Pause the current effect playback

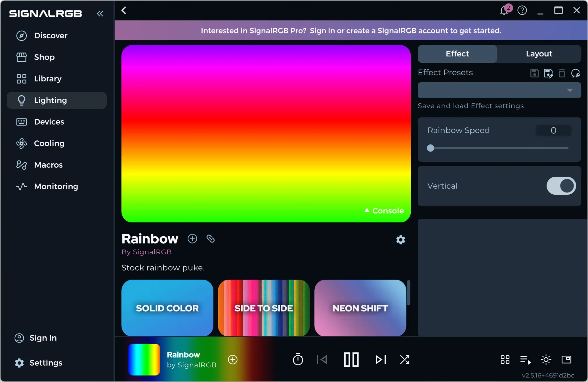click(x=351, y=360)
